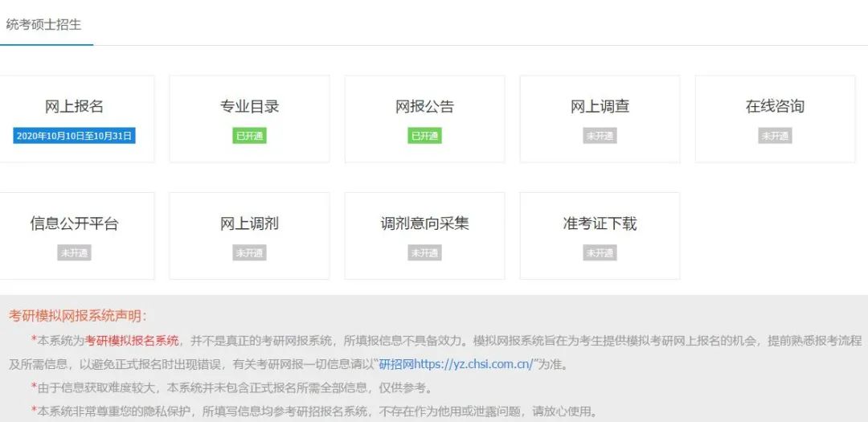Viewport: 868px width, 422px height.
Task: Open the 网上调剂 card
Action: pyautogui.click(x=249, y=223)
